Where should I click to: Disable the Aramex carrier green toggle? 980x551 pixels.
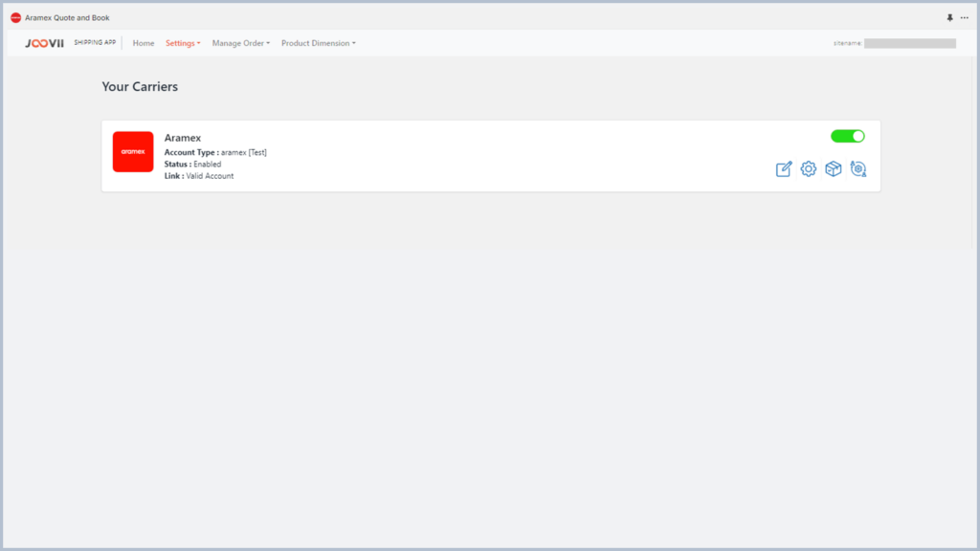[x=847, y=136]
